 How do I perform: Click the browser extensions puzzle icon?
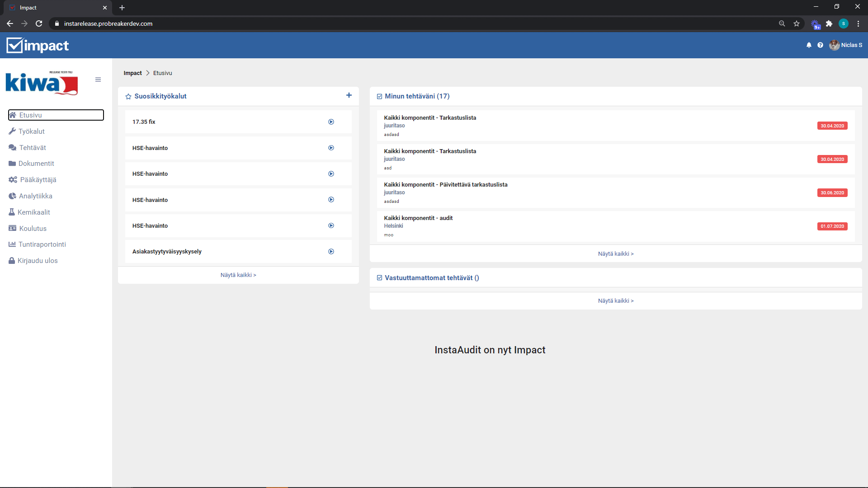pos(829,23)
